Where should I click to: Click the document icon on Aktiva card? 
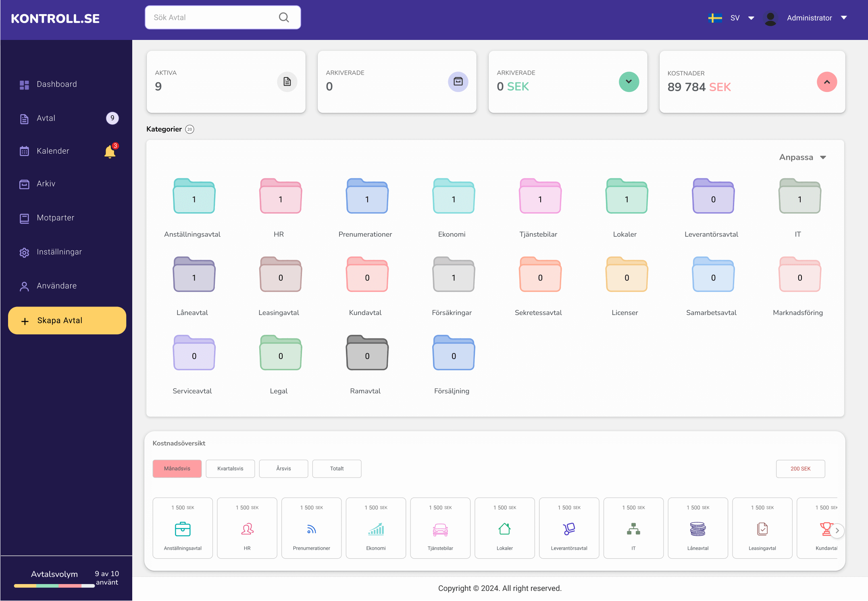287,82
